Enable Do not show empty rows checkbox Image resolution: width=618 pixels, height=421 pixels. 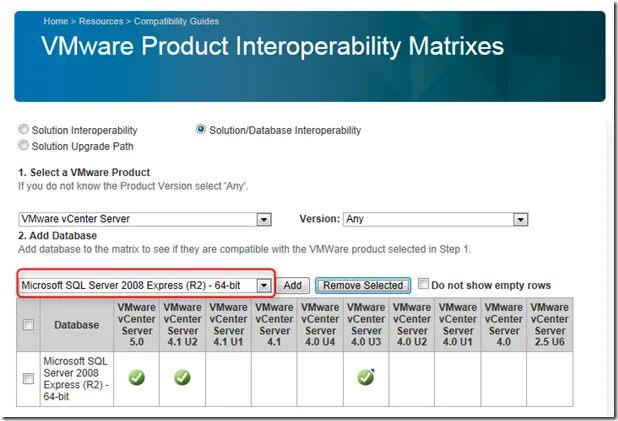(x=423, y=284)
